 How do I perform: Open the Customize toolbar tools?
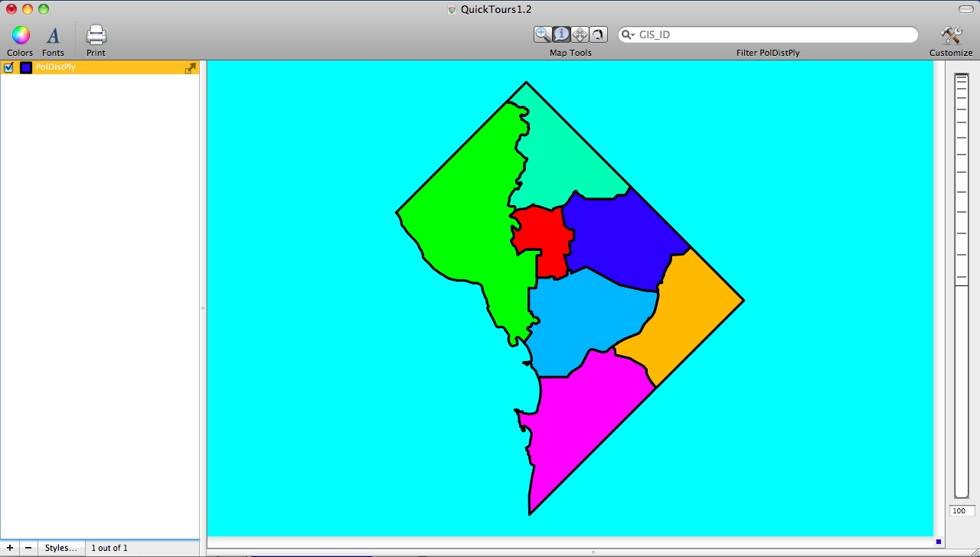pyautogui.click(x=951, y=35)
